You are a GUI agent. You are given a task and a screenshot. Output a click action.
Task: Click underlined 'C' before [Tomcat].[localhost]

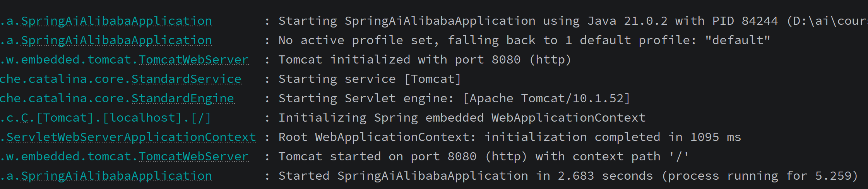point(25,118)
